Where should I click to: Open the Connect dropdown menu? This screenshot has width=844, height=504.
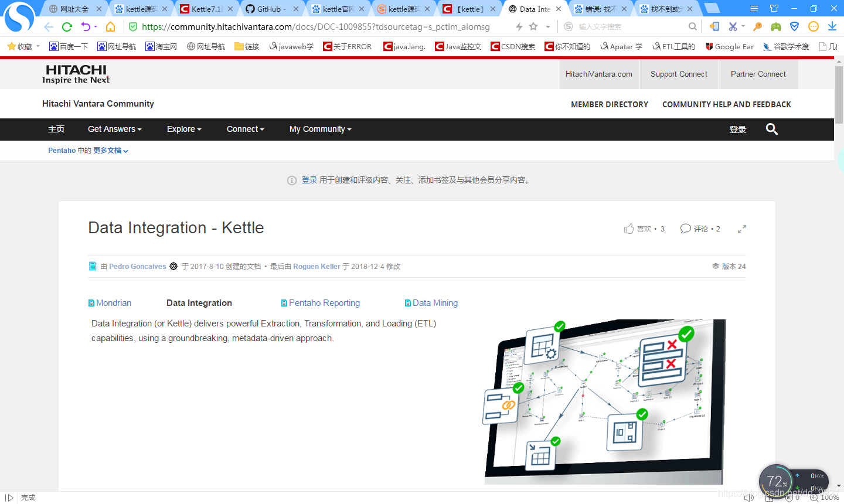point(246,129)
